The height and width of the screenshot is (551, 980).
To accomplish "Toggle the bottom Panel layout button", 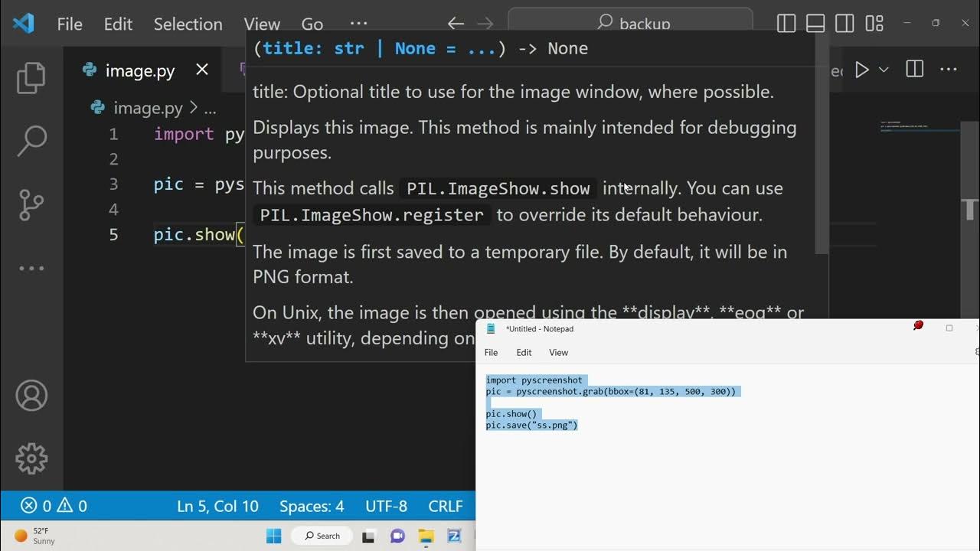I will [x=815, y=24].
